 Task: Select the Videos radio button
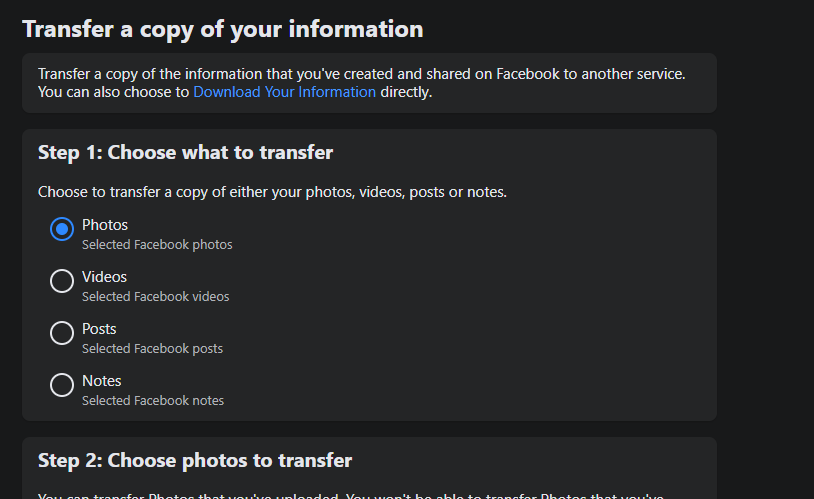point(62,281)
